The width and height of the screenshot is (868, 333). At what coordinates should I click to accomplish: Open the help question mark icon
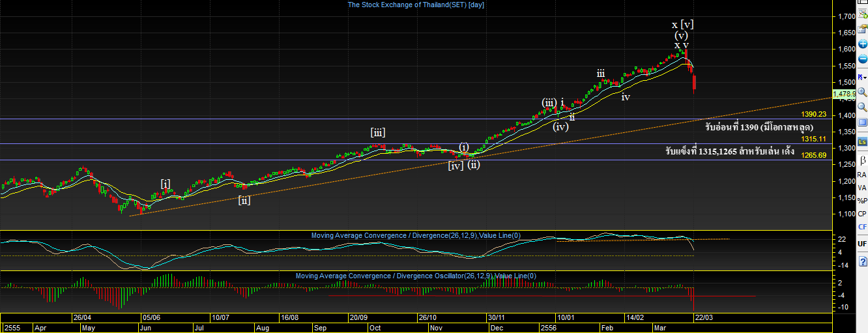pos(862,261)
